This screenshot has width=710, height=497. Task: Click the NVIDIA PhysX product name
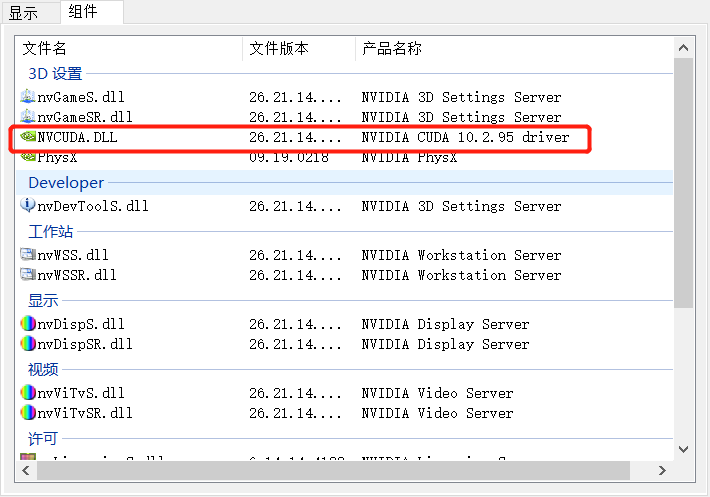[409, 158]
